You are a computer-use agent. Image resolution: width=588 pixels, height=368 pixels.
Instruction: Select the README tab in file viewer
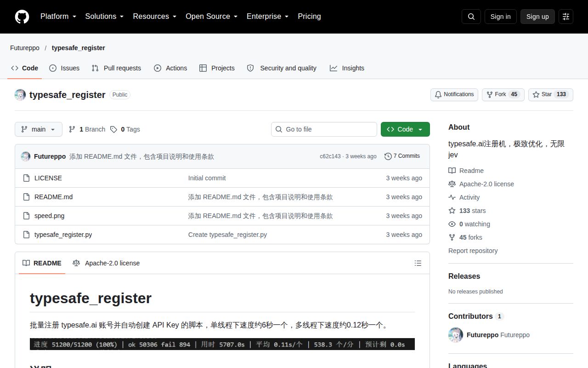tap(42, 263)
